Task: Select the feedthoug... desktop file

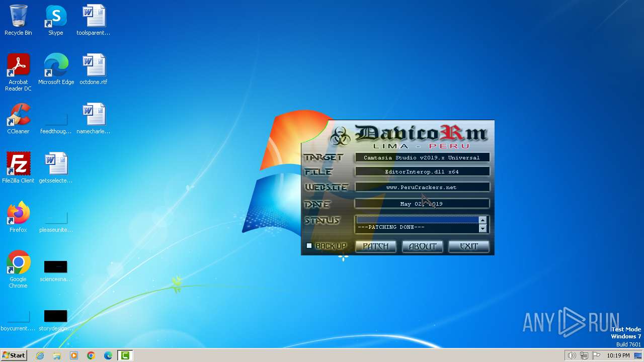Action: pyautogui.click(x=56, y=124)
